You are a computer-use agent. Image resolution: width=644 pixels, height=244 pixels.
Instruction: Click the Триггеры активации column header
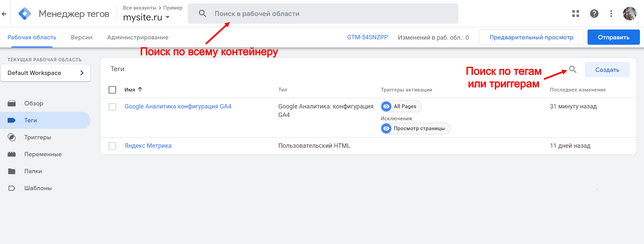tap(407, 90)
